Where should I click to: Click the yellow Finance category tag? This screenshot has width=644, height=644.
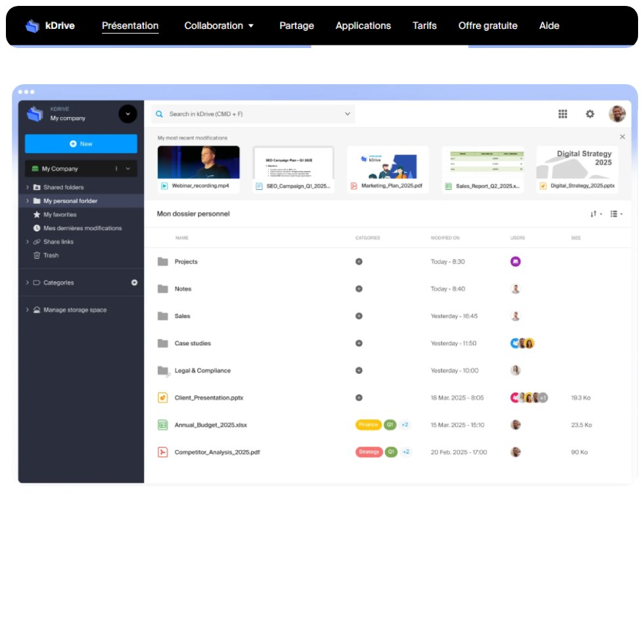tap(368, 425)
